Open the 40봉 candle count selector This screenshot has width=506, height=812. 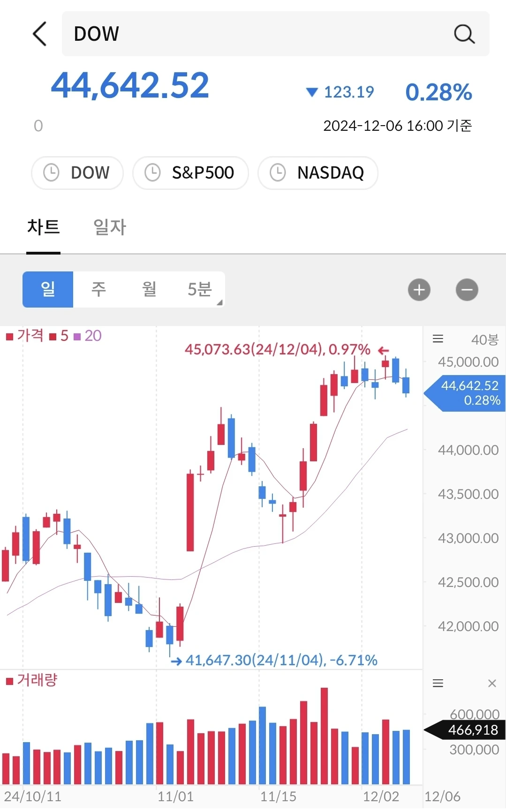click(x=484, y=339)
